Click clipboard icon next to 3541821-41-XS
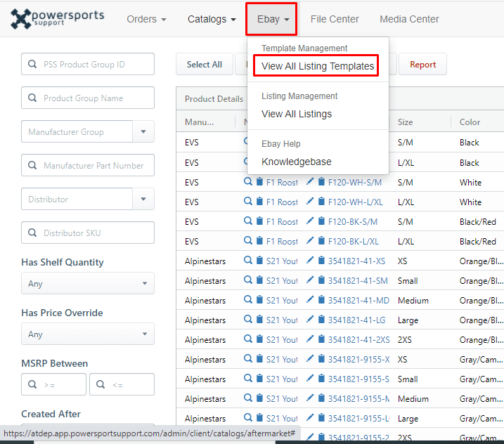Image resolution: width=504 pixels, height=444 pixels. 321,260
